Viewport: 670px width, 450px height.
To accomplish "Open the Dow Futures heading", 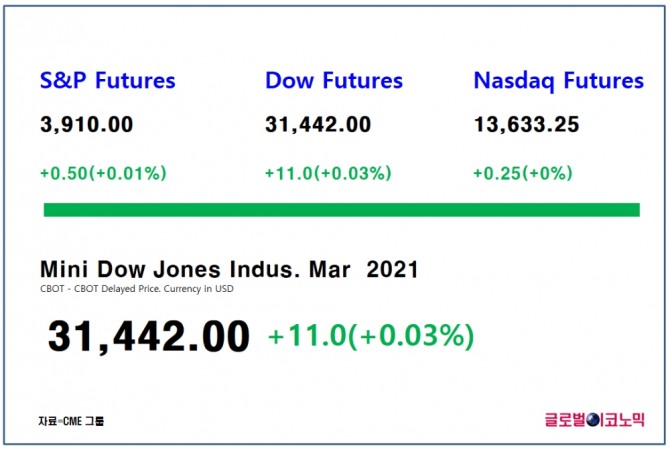I will click(334, 81).
